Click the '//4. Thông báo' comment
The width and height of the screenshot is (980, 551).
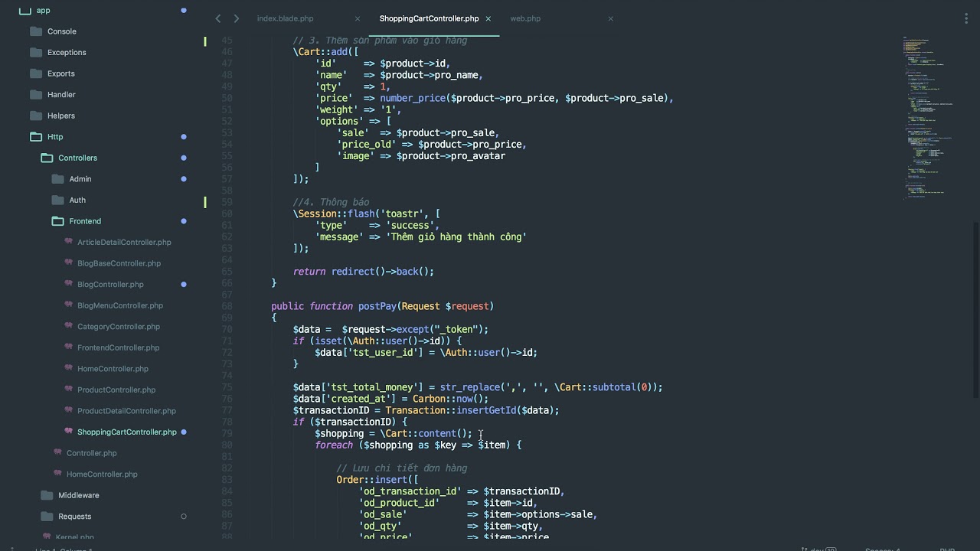[331, 202]
